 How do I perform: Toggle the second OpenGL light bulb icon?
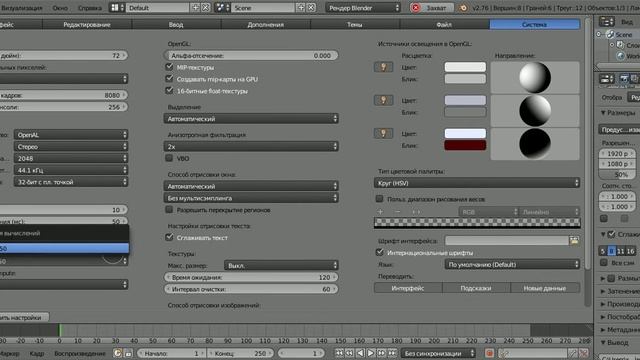[x=383, y=100]
